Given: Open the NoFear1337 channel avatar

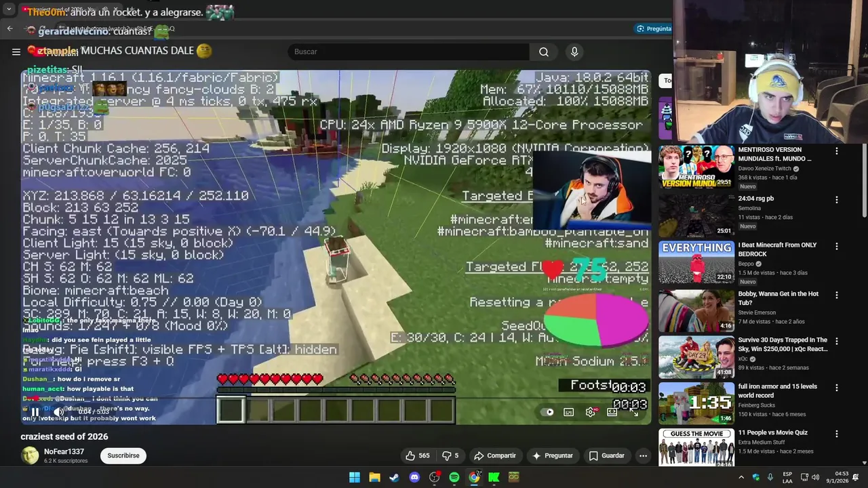Looking at the screenshot, I should [x=30, y=455].
